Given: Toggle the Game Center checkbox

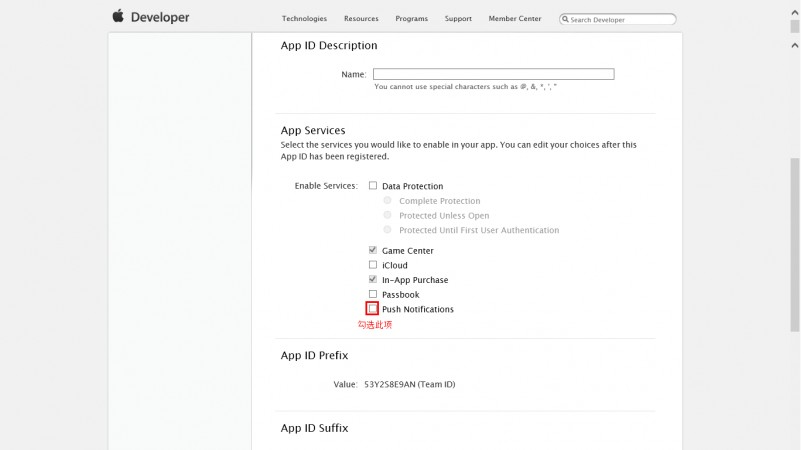Looking at the screenshot, I should point(373,250).
